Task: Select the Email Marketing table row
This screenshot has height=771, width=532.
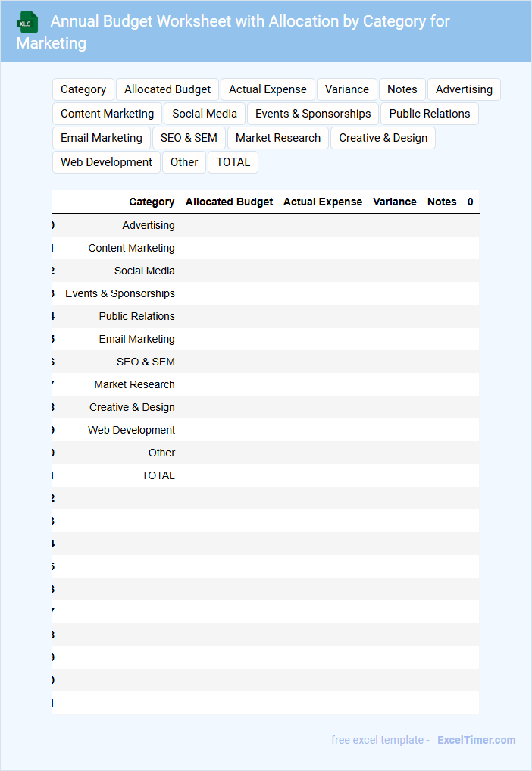Action: 265,339
